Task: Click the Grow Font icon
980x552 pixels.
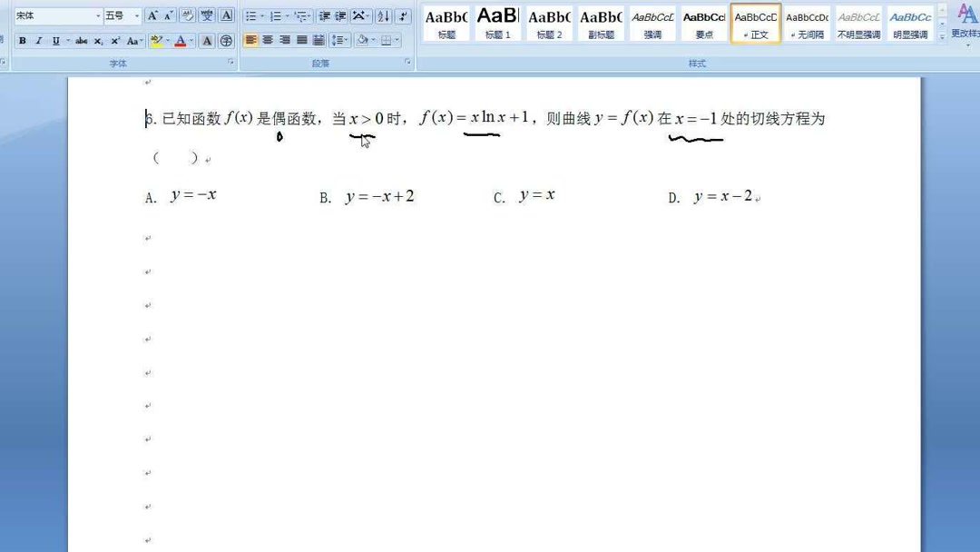Action: 153,15
